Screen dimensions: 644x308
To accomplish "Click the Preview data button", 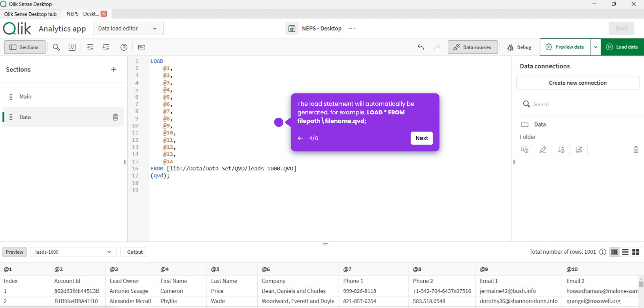I will 565,47.
